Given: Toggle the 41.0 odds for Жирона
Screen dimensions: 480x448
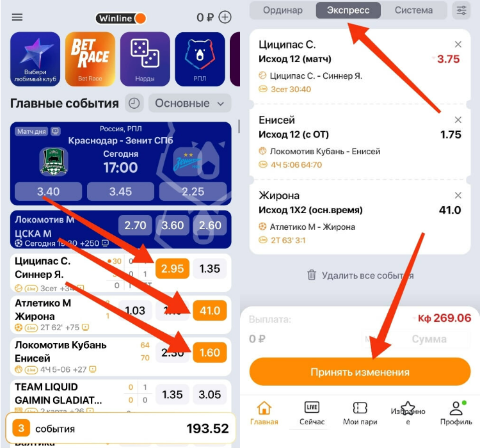Looking at the screenshot, I should [x=210, y=310].
